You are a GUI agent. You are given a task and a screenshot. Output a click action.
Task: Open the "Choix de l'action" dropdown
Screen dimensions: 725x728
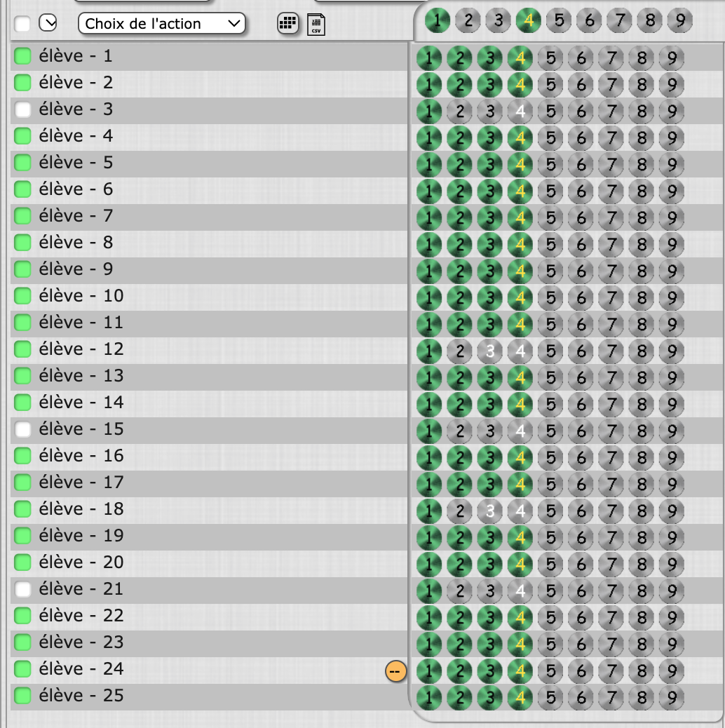pos(162,24)
